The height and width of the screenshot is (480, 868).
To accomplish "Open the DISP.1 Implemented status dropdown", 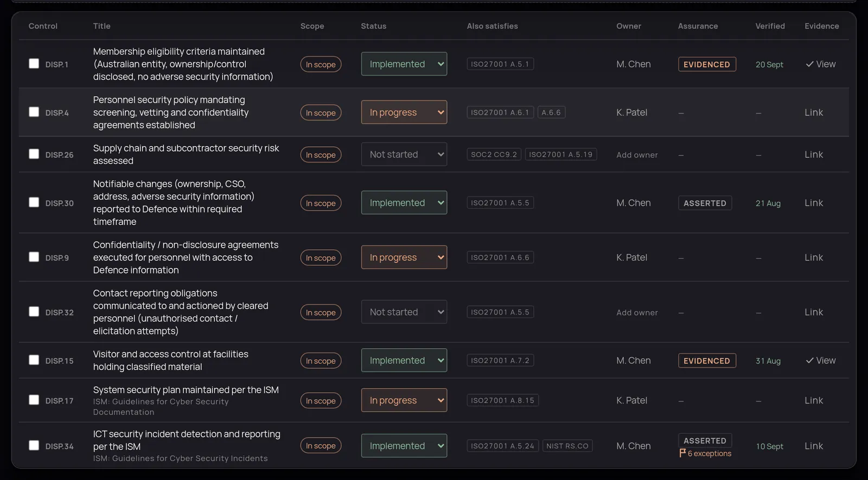I will tap(404, 64).
